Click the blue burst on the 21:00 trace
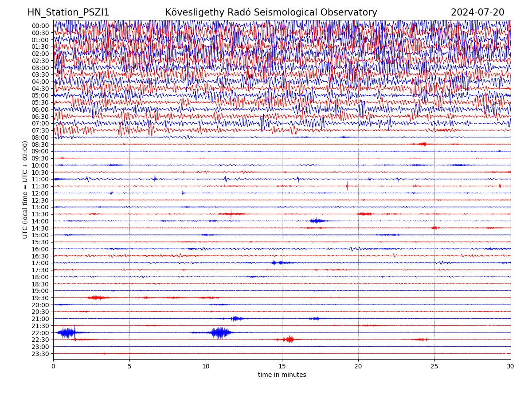 tap(235, 318)
